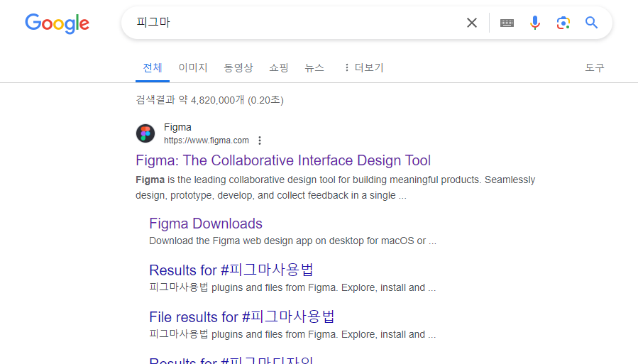Click the Figma is the leading collaborative description
The image size is (638, 364).
click(x=335, y=187)
